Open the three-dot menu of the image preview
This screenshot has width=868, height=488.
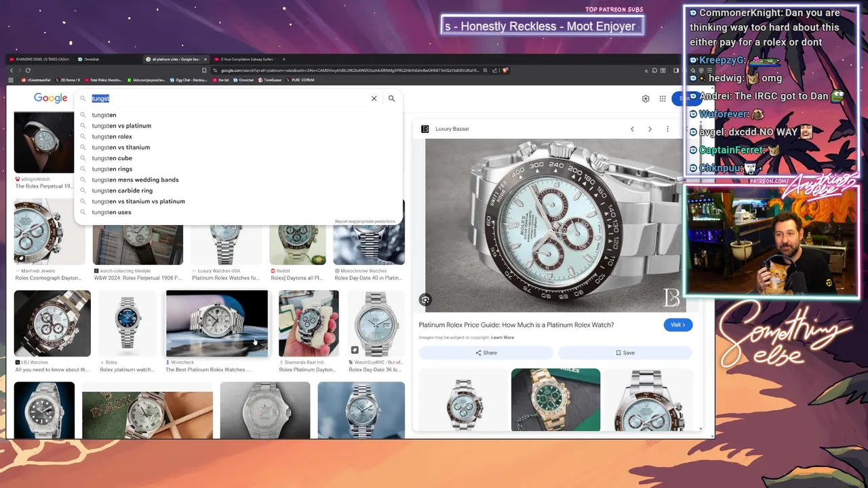pyautogui.click(x=667, y=129)
